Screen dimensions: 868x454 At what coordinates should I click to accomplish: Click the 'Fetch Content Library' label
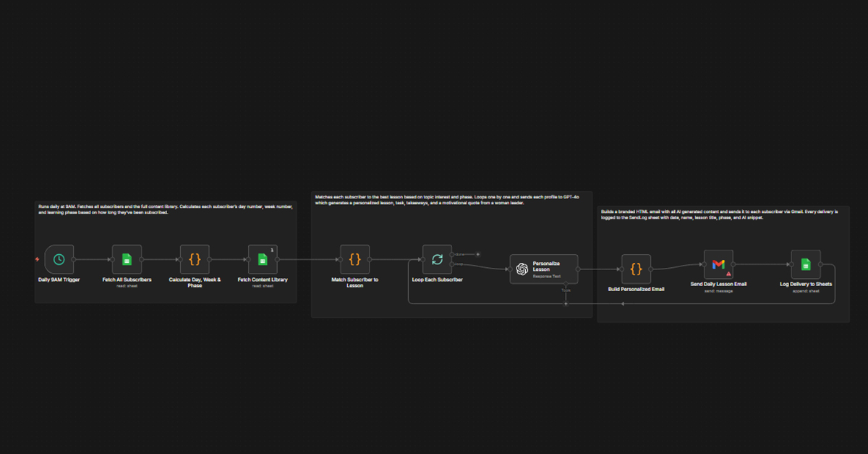263,279
